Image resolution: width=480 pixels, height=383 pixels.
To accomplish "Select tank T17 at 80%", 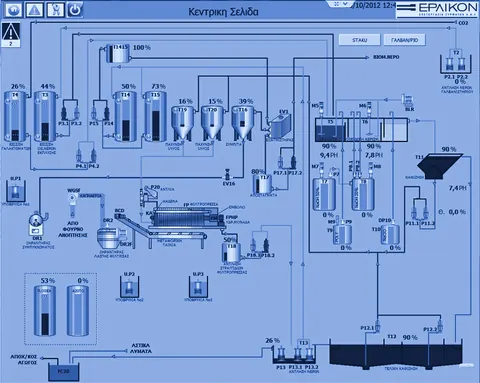I will tap(262, 184).
